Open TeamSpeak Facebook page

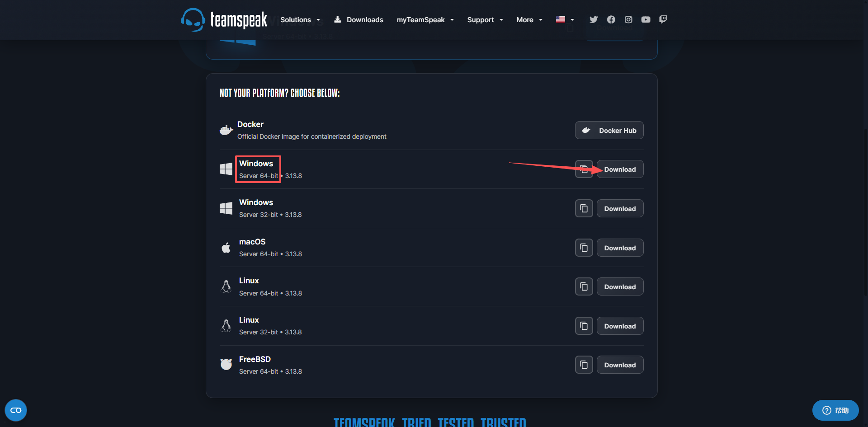tap(611, 19)
